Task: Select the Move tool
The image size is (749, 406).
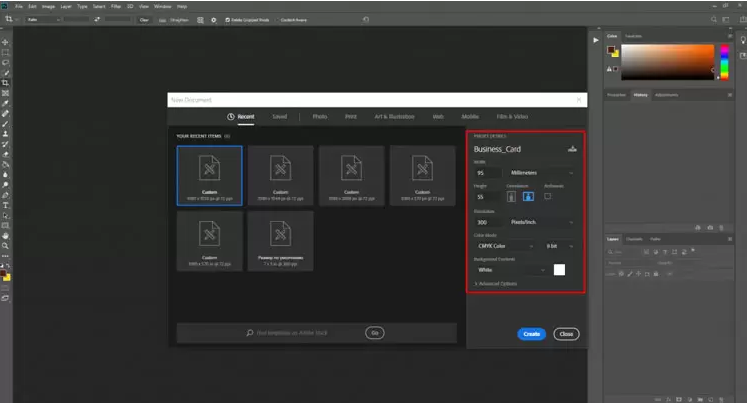Action: (5, 43)
